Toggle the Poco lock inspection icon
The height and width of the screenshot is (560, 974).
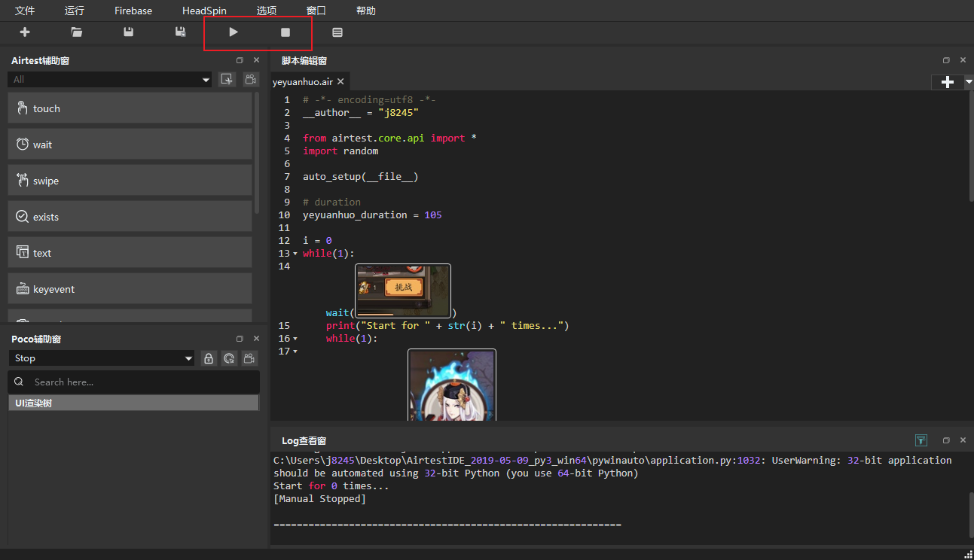click(x=209, y=358)
